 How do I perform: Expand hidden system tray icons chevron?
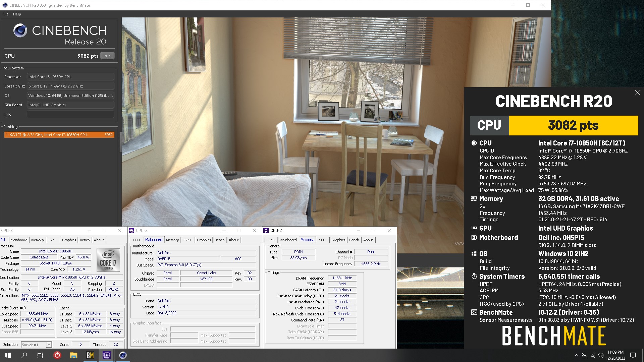(x=576, y=355)
